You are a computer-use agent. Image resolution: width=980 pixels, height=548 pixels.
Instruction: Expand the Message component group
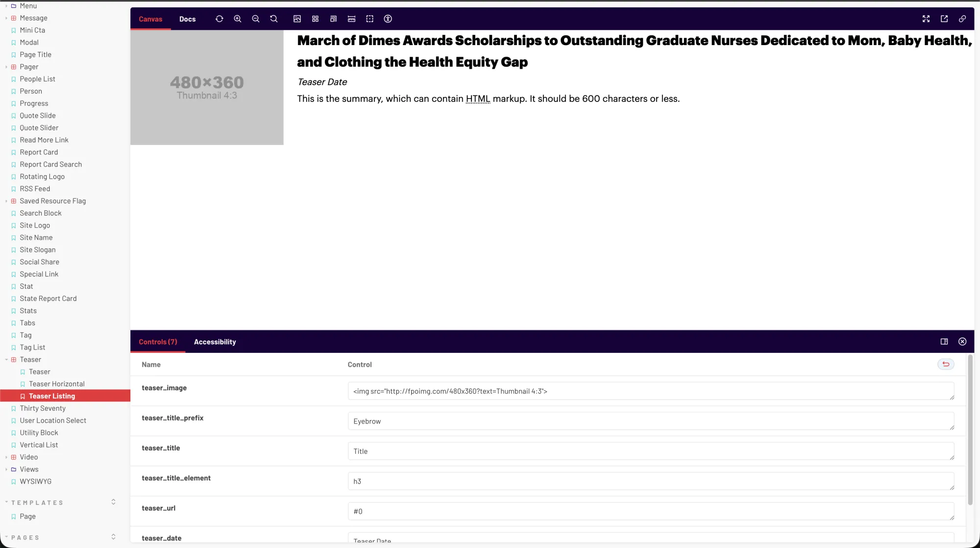tap(6, 18)
